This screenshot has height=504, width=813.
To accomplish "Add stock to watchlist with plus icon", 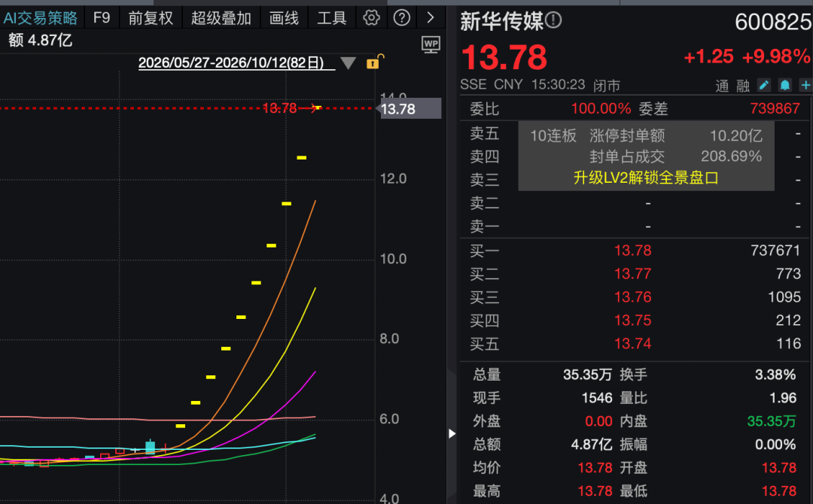I will [805, 85].
